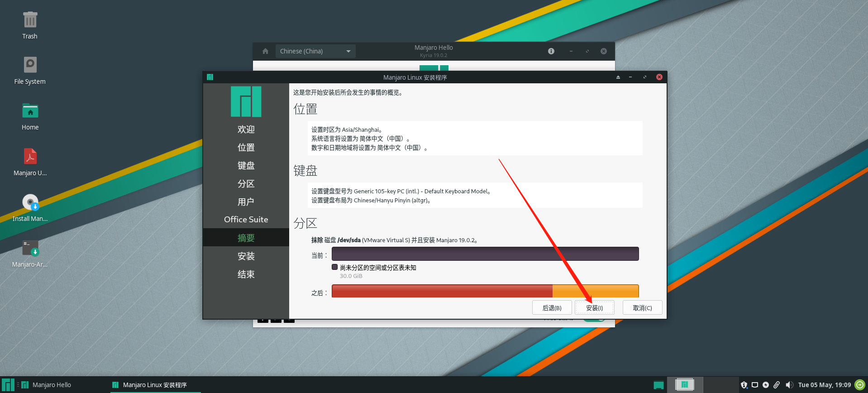Open the info icon in Manjaro Hello
This screenshot has width=868, height=393.
tap(551, 51)
